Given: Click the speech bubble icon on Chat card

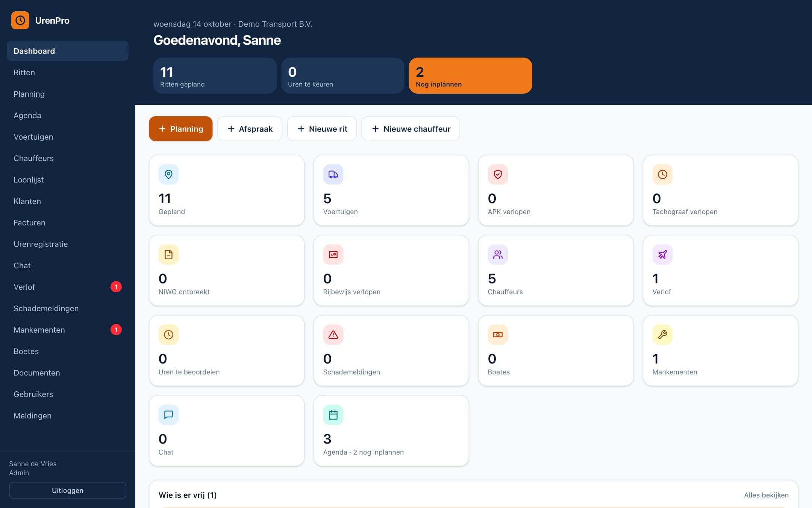Looking at the screenshot, I should (x=168, y=415).
